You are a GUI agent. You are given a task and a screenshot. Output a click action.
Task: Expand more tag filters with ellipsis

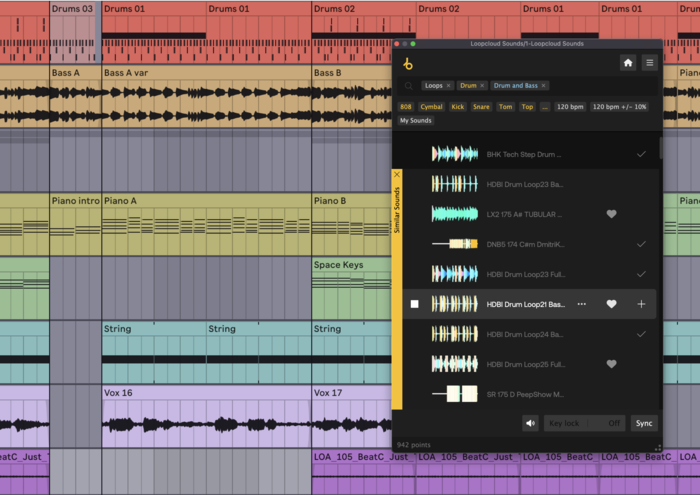point(545,106)
